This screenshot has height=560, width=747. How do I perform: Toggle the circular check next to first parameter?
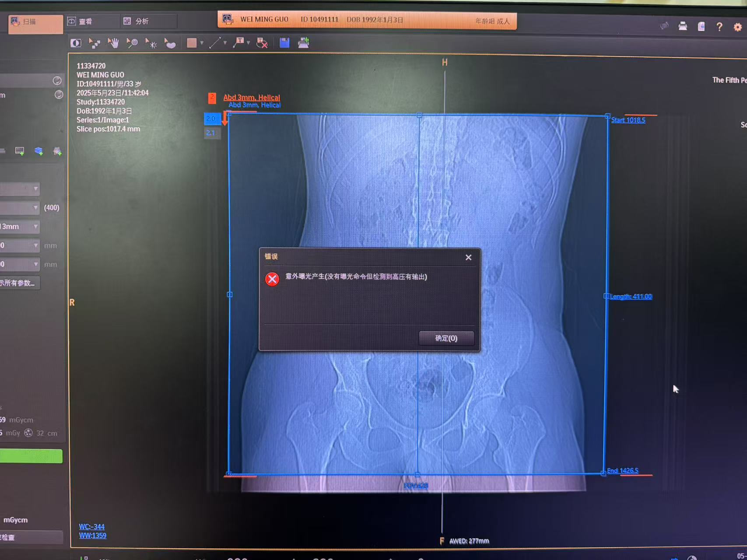(57, 80)
